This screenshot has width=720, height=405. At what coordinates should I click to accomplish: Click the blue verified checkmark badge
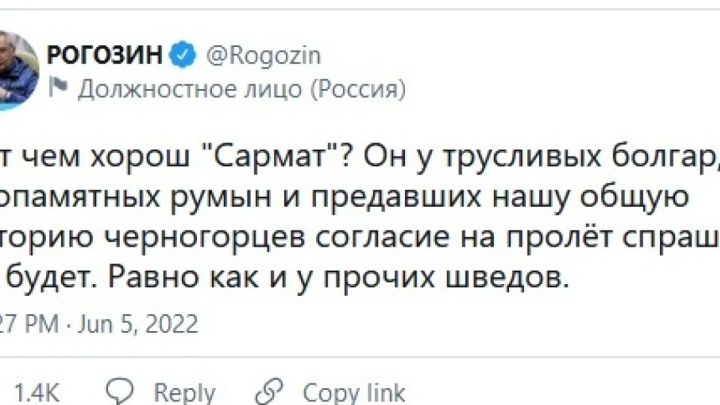tap(185, 54)
